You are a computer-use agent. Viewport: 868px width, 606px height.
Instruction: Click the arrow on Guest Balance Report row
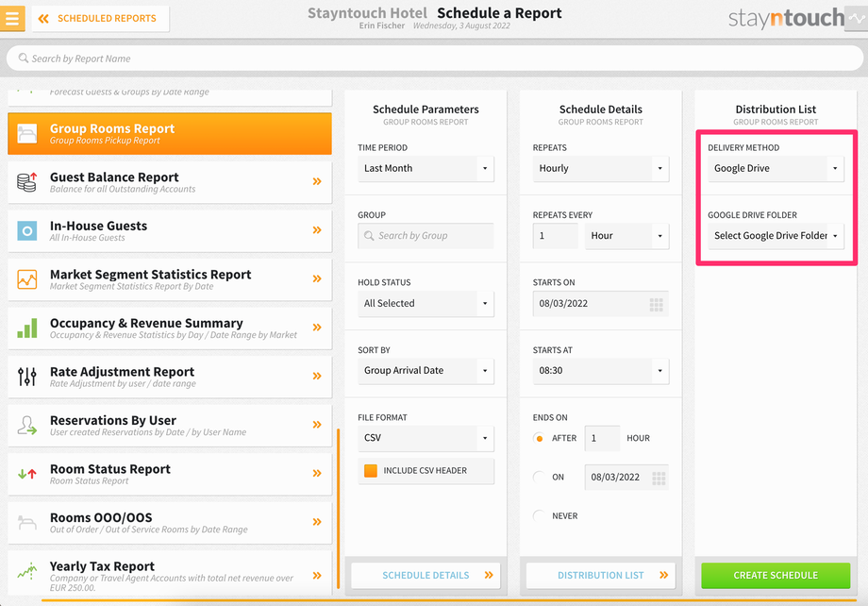[317, 181]
